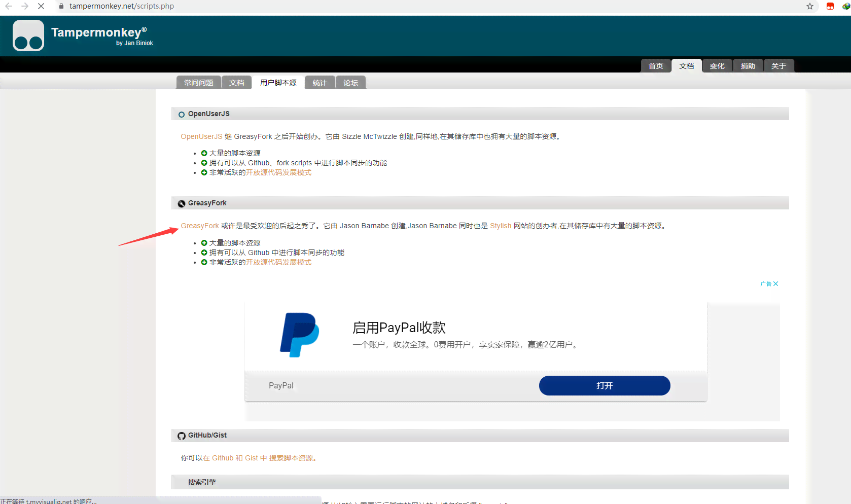851x504 pixels.
Task: Go back with browser back arrow
Action: (x=9, y=6)
